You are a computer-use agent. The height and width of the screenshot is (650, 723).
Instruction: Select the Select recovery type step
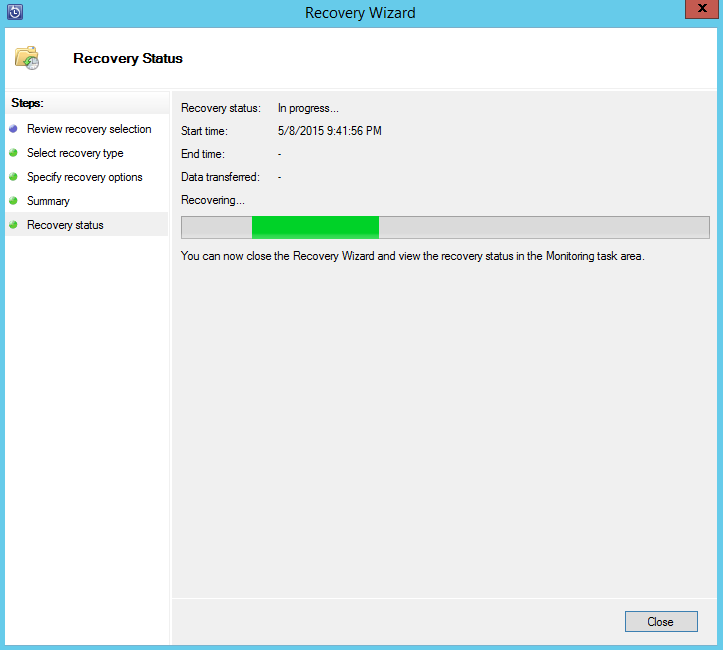point(75,153)
